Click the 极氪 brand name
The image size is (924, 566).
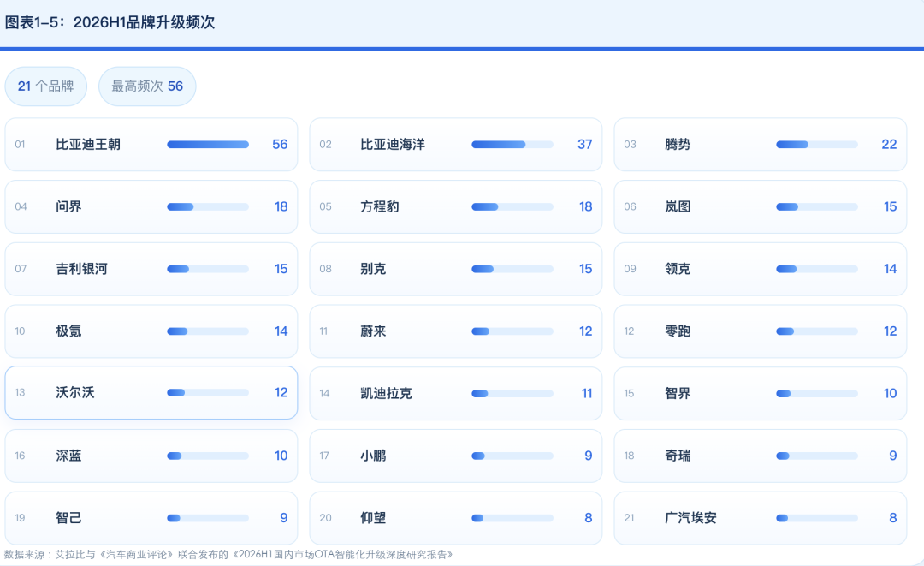(68, 331)
